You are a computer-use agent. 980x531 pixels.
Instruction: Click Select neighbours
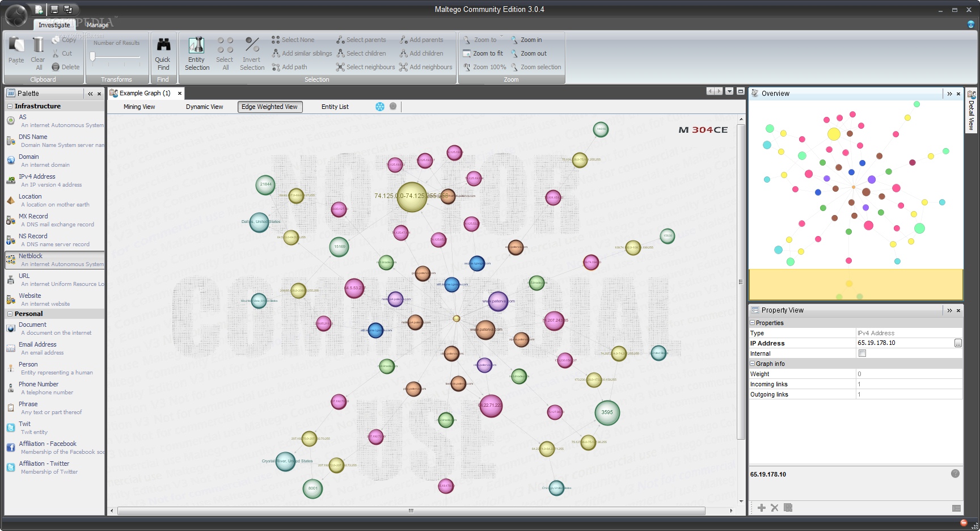point(365,67)
